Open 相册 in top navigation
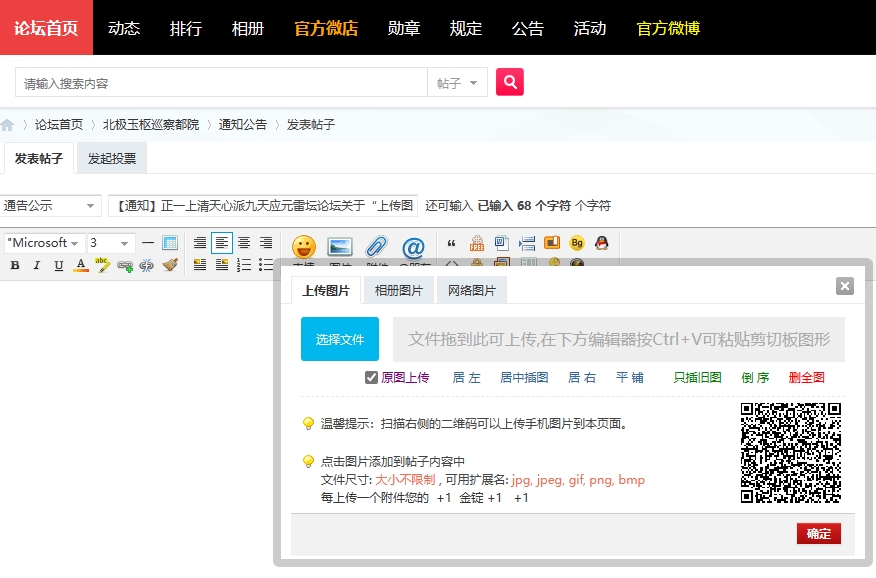The width and height of the screenshot is (876, 578). click(247, 28)
